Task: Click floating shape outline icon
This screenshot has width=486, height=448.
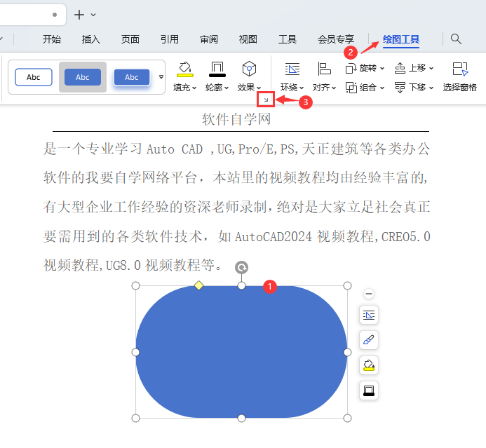Action: click(368, 391)
